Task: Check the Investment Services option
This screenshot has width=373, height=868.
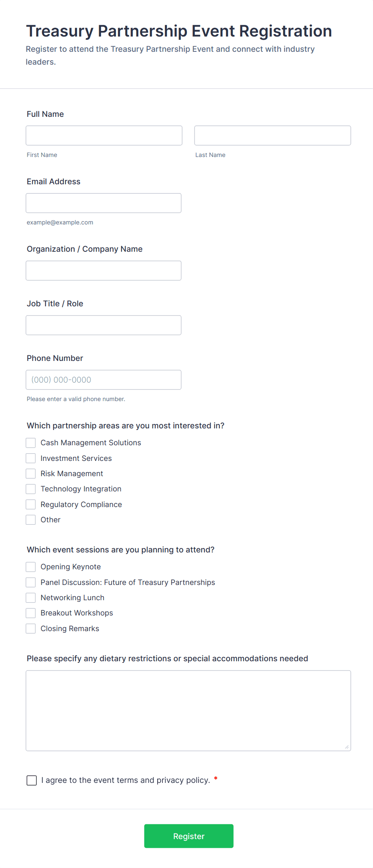Action: tap(30, 458)
